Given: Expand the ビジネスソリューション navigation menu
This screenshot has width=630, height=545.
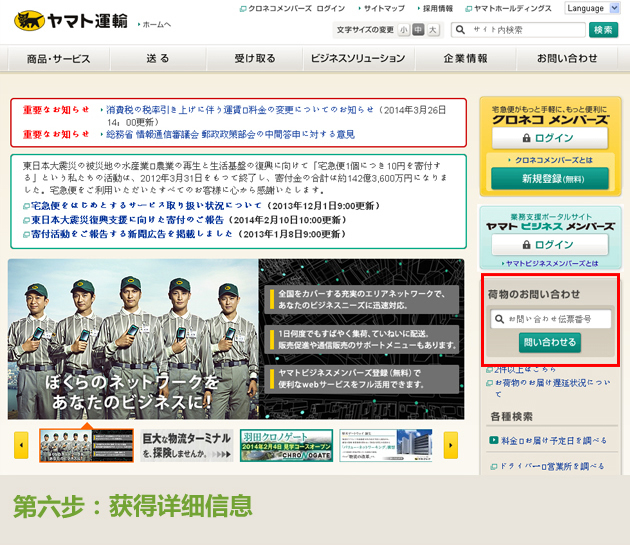Looking at the screenshot, I should point(357,59).
